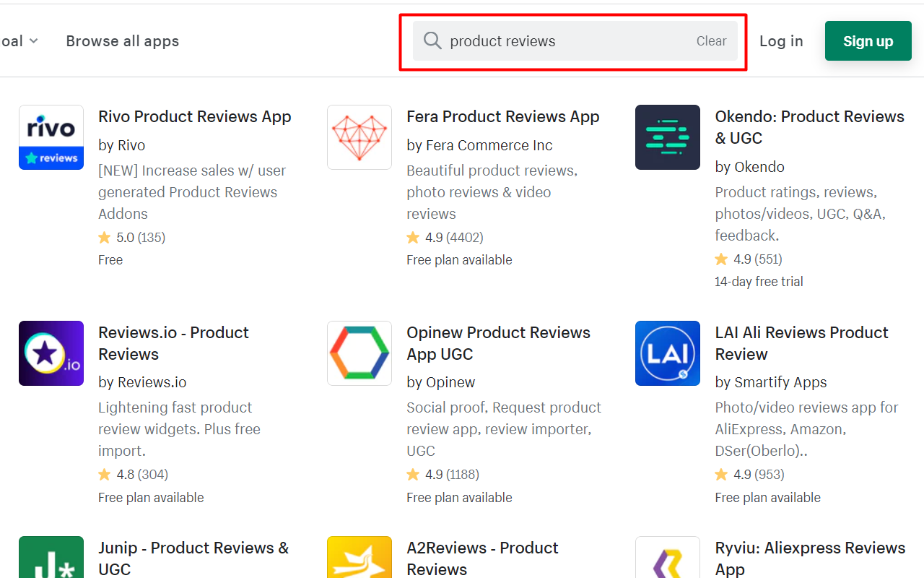Click the 'Photo/video reviews app for AliExpress' description
Screen dimensions: 924x578
click(x=806, y=429)
